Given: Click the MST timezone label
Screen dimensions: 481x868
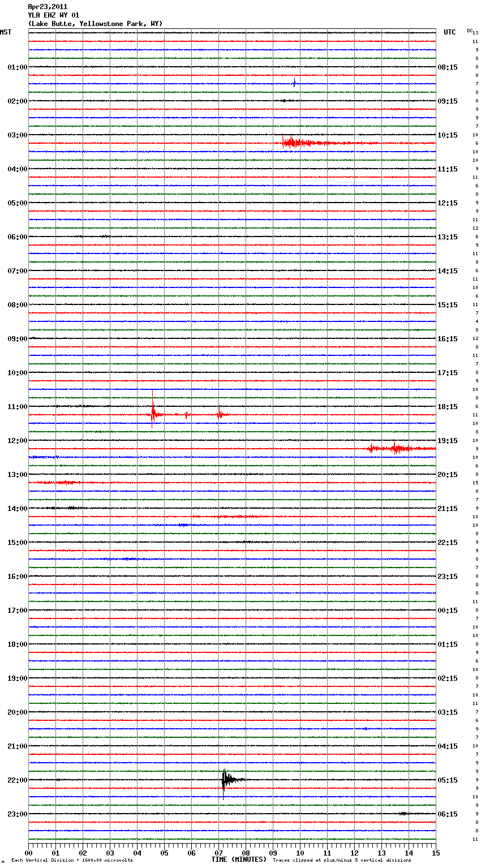Looking at the screenshot, I should [x=6, y=32].
